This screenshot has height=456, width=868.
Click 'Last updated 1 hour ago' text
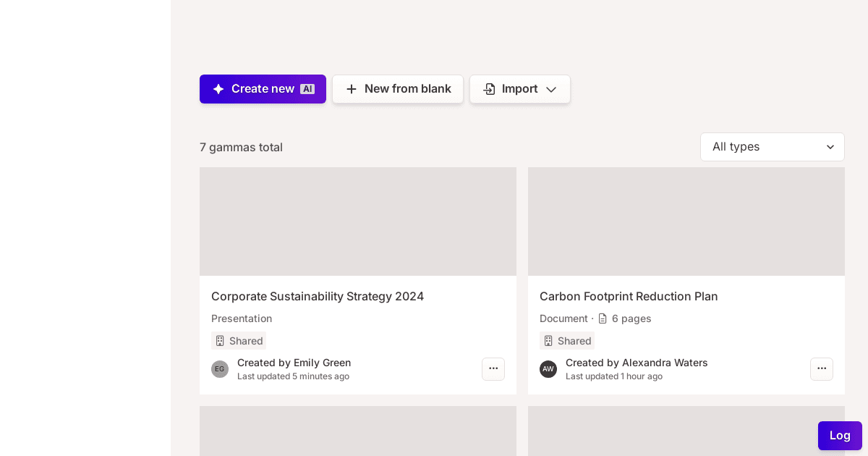coord(614,376)
